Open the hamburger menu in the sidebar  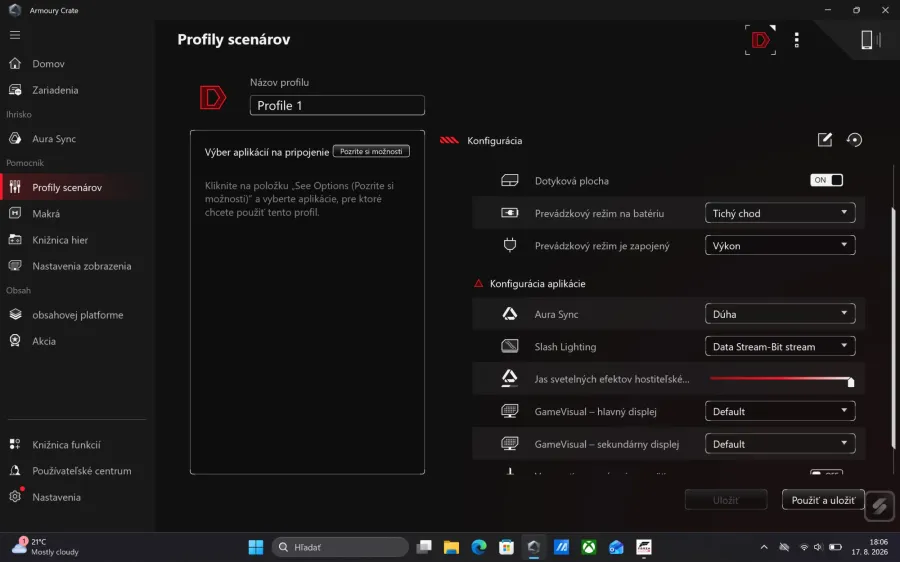tap(15, 35)
